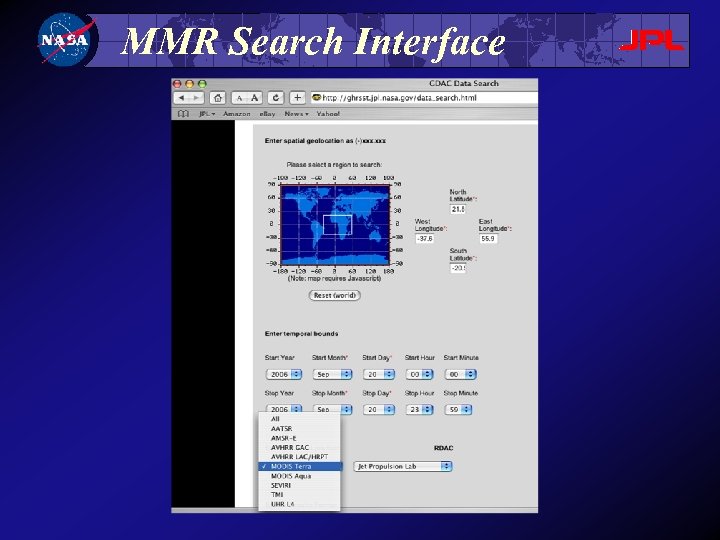The height and width of the screenshot is (540, 720).
Task: Open the JPL bookmarks menu
Action: (207, 113)
